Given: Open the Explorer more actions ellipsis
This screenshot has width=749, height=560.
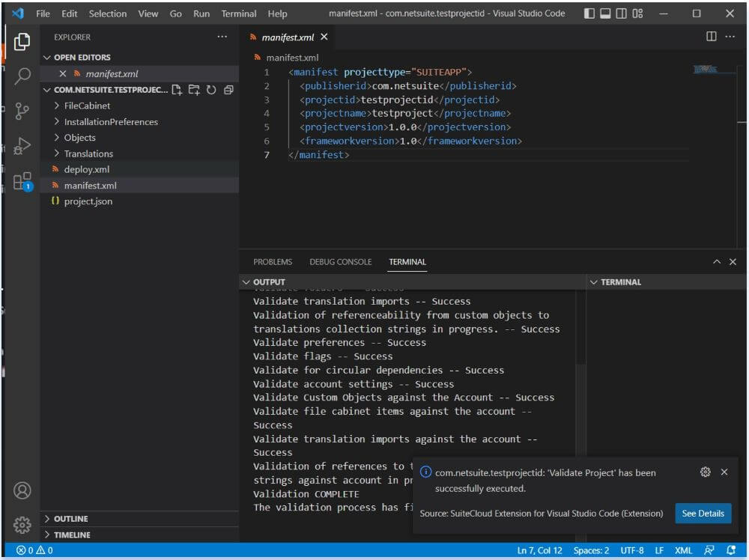Looking at the screenshot, I should [222, 37].
